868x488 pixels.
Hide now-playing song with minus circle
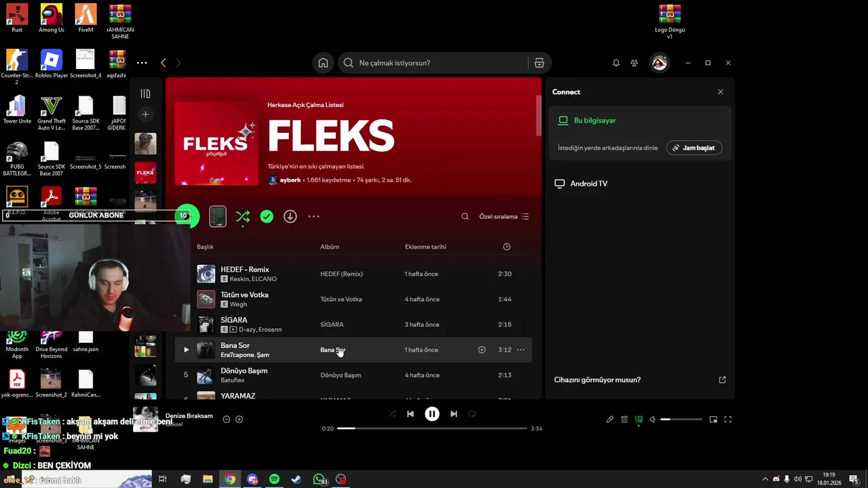click(x=226, y=420)
